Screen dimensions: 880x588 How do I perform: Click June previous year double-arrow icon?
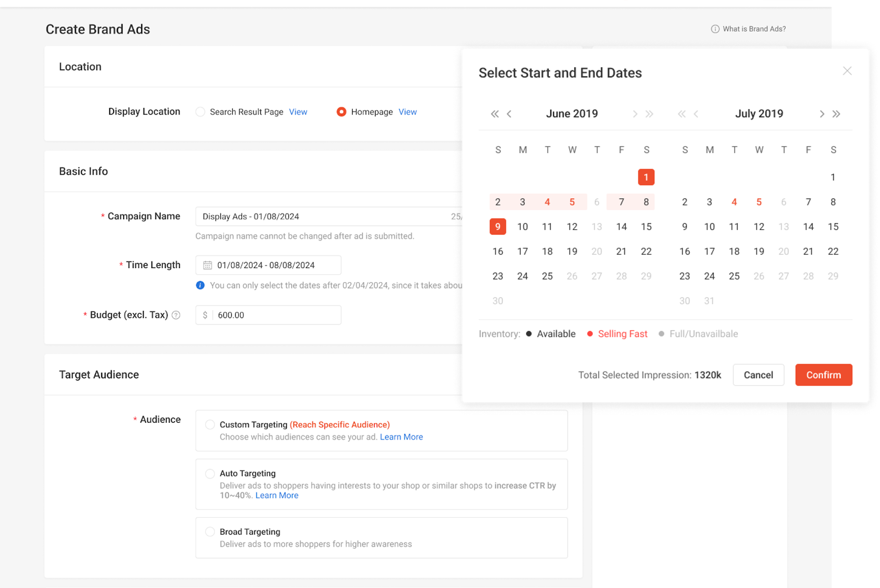coord(495,114)
